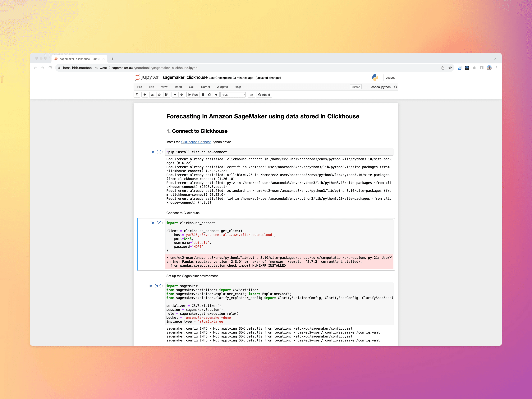Rename notebook by clicking sagemaker_clickhouse title
The image size is (532, 399).
[185, 77]
